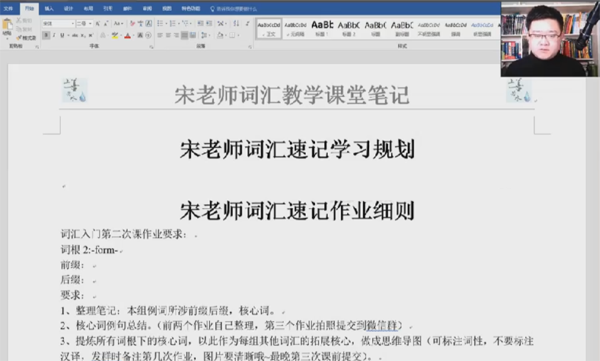Toggle Subscript x₂ button
This screenshot has width=600, height=361.
click(x=83, y=35)
